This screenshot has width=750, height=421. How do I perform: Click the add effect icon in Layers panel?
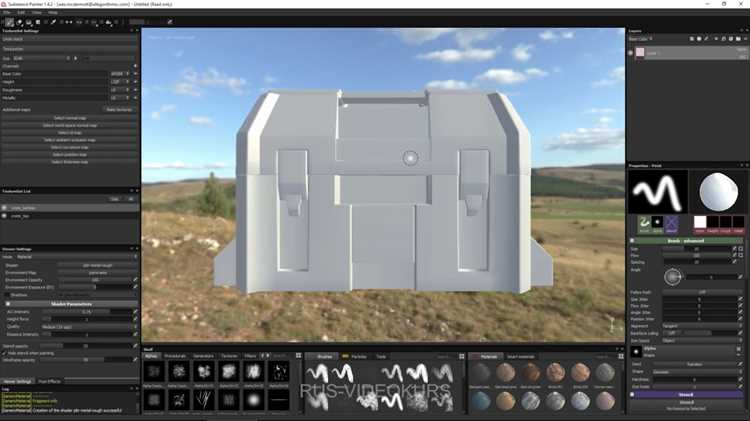pos(692,39)
